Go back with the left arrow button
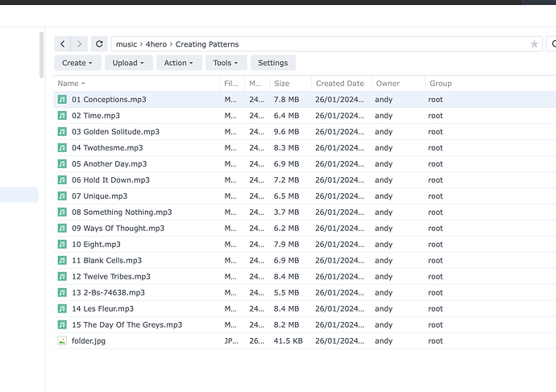 point(63,44)
